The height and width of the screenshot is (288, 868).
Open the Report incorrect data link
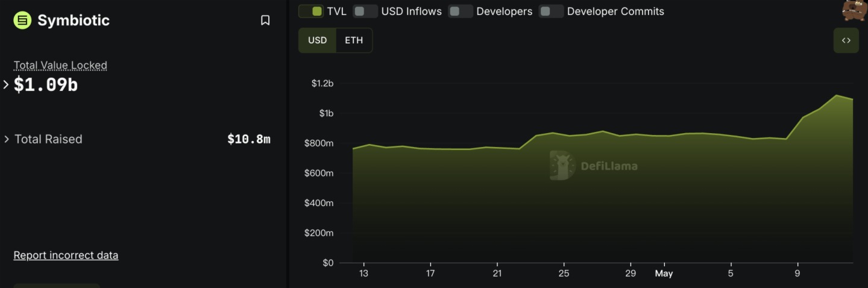66,255
